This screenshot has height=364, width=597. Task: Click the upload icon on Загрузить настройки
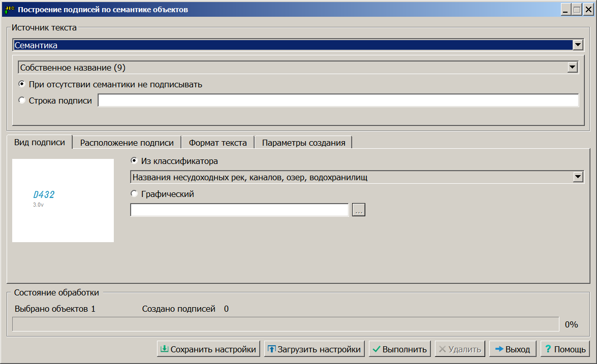(x=271, y=349)
